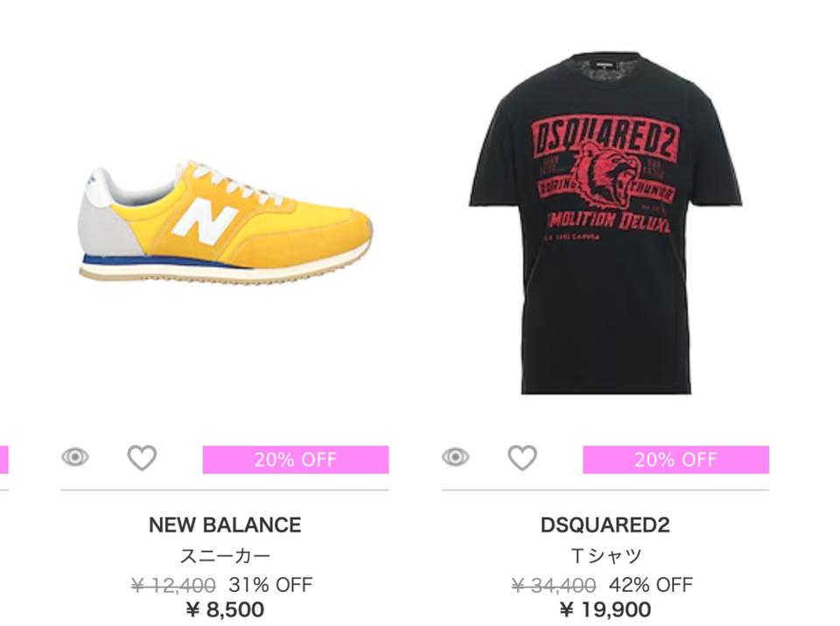The width and height of the screenshot is (840, 626).
Task: Open the black DSQUARED2 T-shirt photo
Action: point(605,223)
